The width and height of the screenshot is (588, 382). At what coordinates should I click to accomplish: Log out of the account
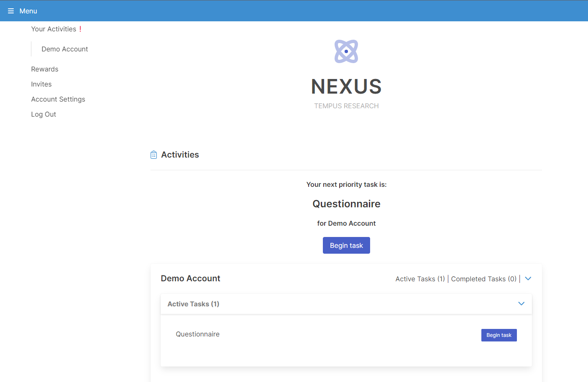[x=43, y=114]
